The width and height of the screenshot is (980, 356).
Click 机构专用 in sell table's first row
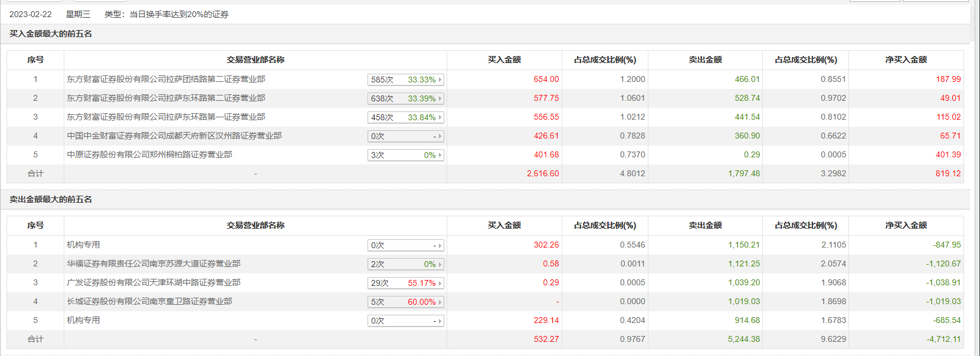[x=83, y=245]
